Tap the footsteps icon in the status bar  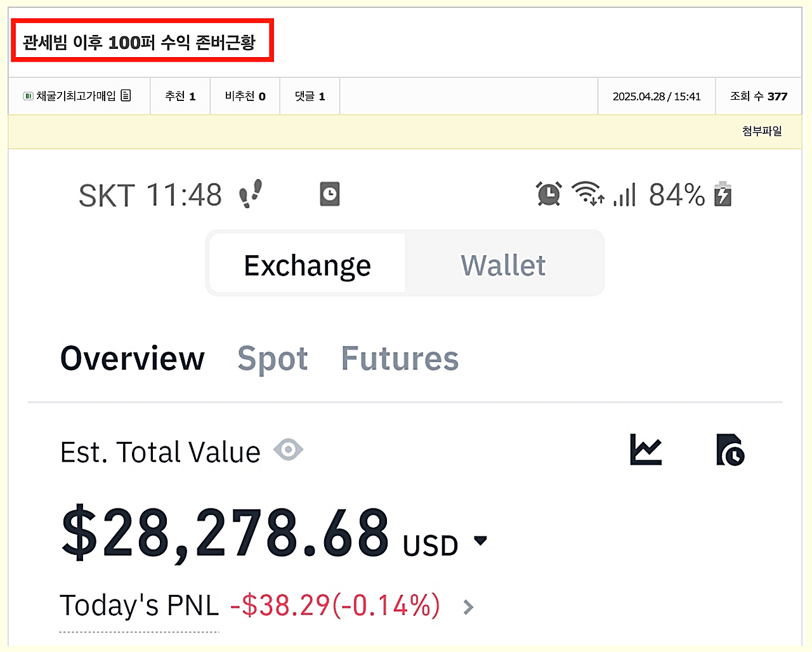point(251,194)
